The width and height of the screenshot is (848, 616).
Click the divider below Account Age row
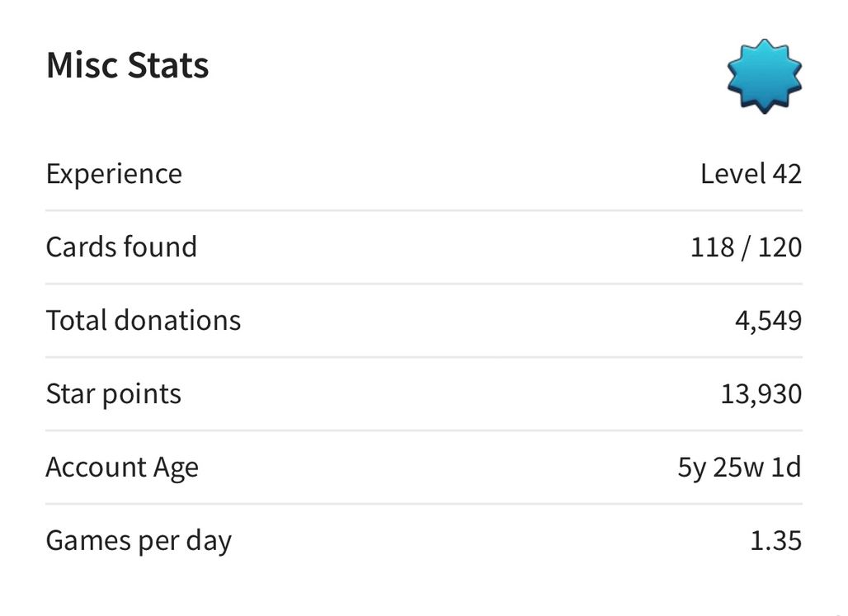coord(424,504)
